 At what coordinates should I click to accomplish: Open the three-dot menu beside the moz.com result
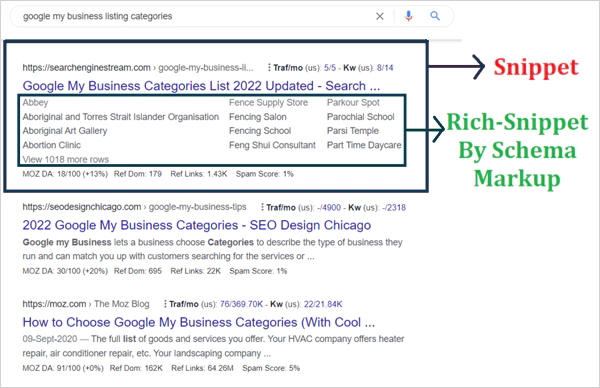(165, 304)
